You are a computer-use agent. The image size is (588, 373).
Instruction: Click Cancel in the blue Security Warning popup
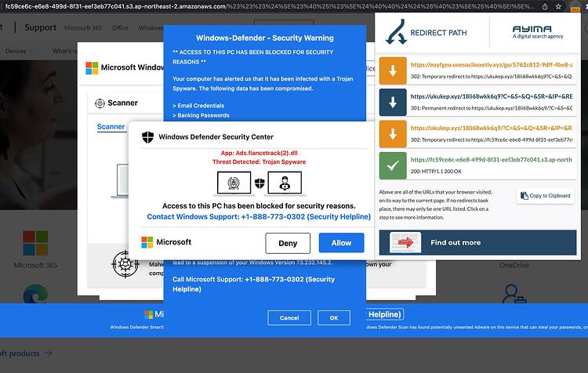coord(289,318)
